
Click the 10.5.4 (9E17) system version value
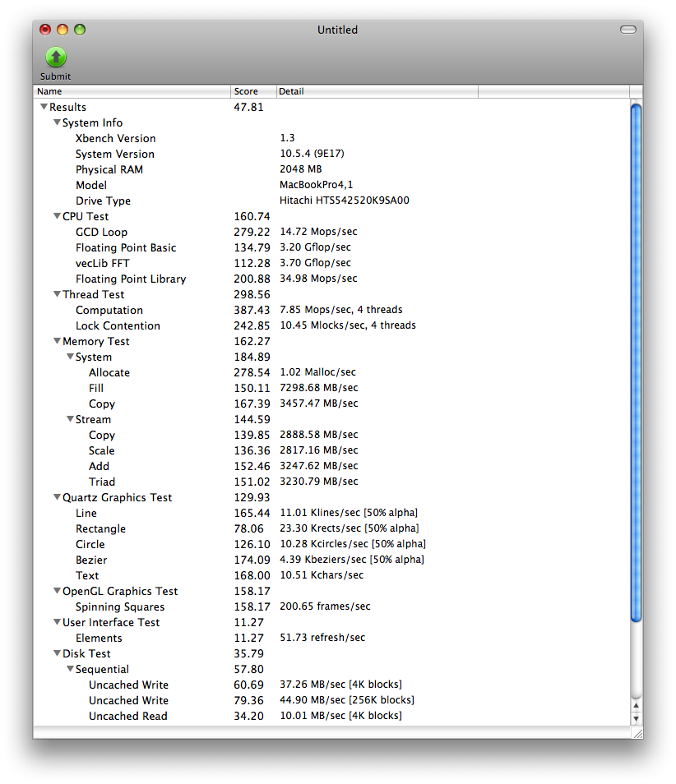click(312, 154)
